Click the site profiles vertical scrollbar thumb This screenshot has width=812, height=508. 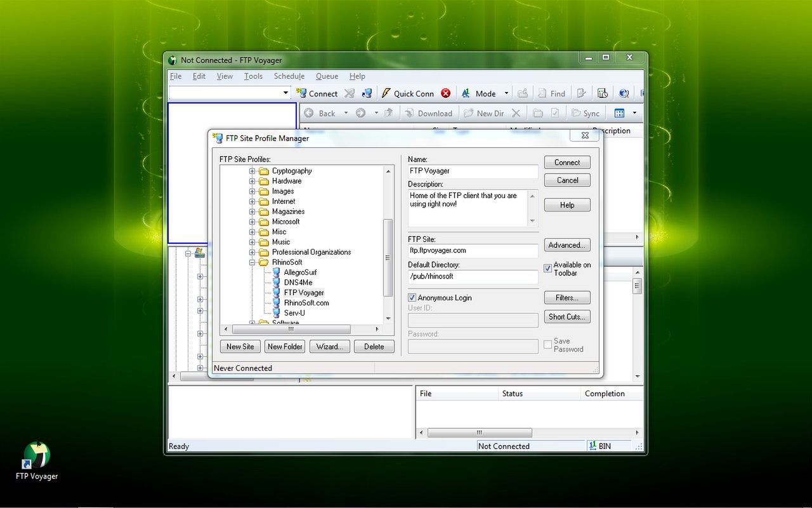pos(388,257)
